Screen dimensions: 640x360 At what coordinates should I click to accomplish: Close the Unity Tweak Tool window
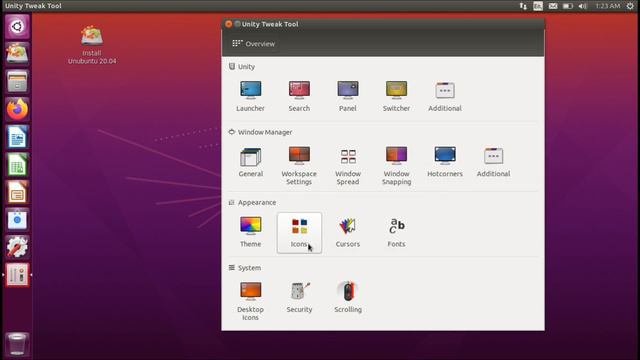pos(229,24)
